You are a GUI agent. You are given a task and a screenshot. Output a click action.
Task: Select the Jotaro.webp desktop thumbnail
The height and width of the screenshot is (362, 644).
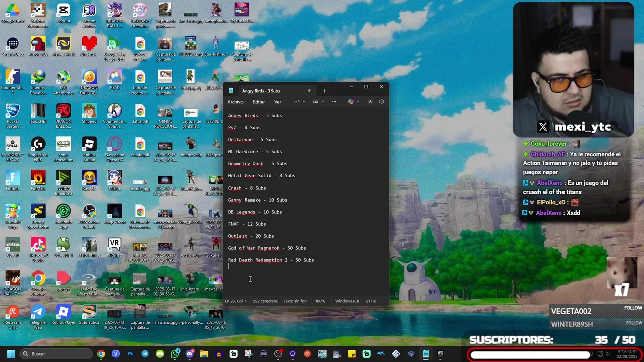pyautogui.click(x=191, y=147)
